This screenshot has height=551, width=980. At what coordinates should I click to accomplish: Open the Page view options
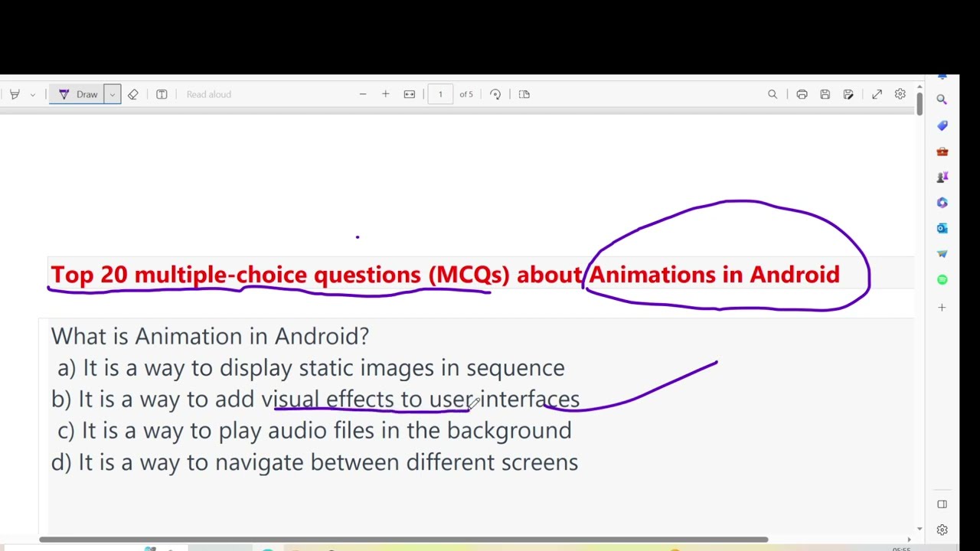click(x=524, y=94)
